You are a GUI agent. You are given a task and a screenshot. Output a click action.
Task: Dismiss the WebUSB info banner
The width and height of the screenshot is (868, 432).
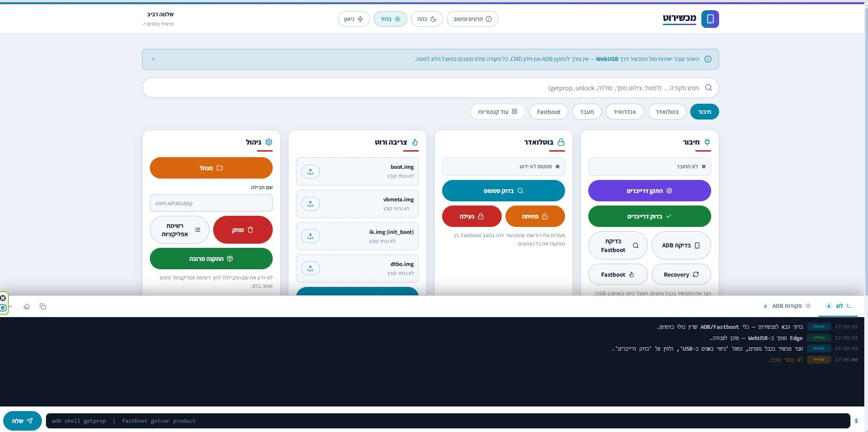click(153, 59)
